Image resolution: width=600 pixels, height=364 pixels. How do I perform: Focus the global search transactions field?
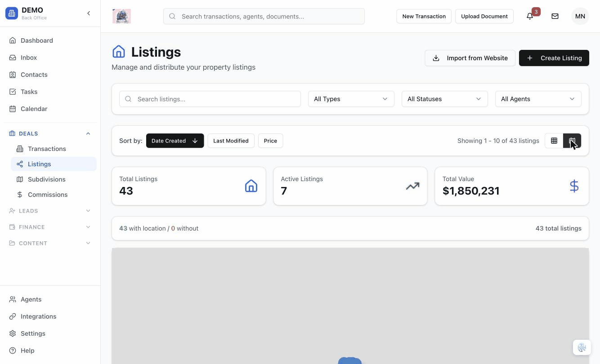coord(264,16)
